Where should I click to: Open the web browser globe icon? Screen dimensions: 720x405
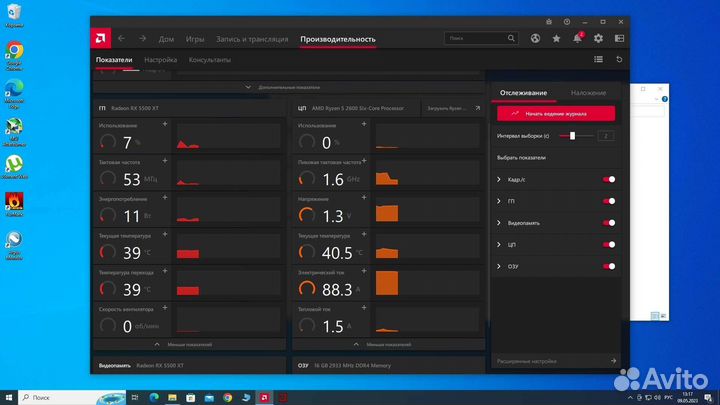(x=535, y=39)
